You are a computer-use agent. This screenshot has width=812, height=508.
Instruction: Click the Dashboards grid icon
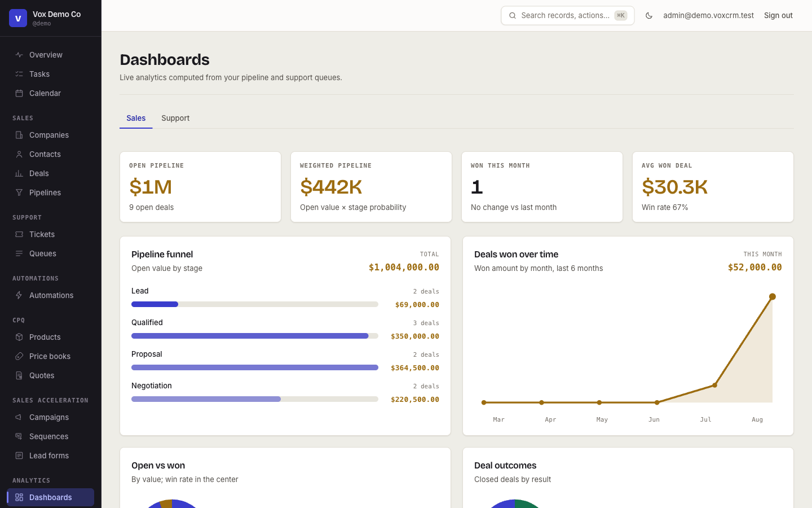[x=19, y=497]
